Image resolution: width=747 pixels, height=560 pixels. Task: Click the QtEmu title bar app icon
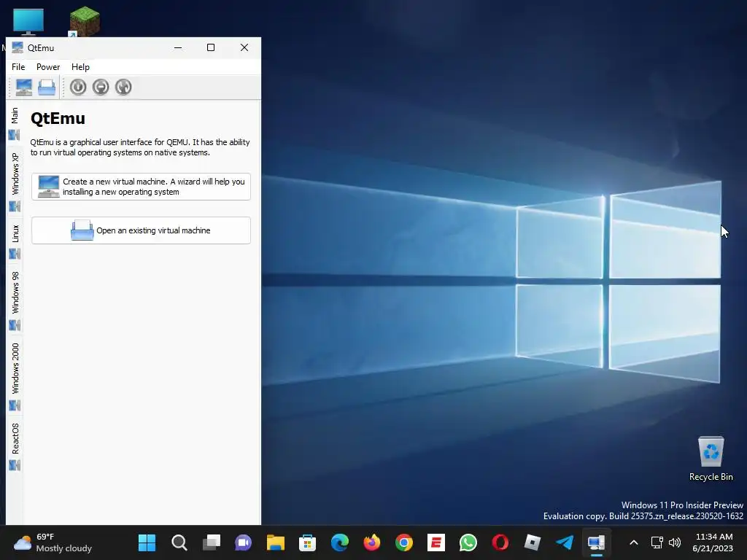18,47
